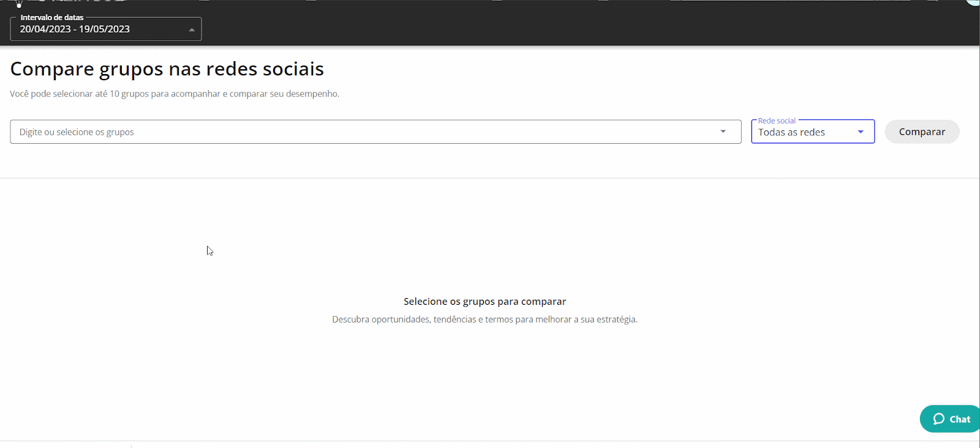This screenshot has width=980, height=448.
Task: Click the 'Descubra oportunidades, tendências' description text
Action: pos(484,319)
